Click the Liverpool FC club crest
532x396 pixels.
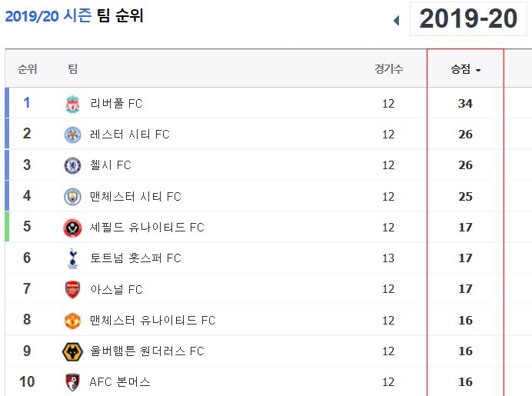click(x=72, y=104)
